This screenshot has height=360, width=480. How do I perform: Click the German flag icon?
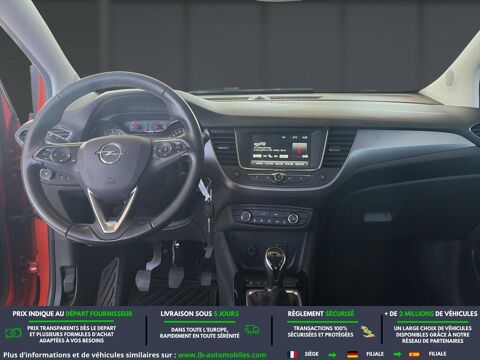point(353,355)
